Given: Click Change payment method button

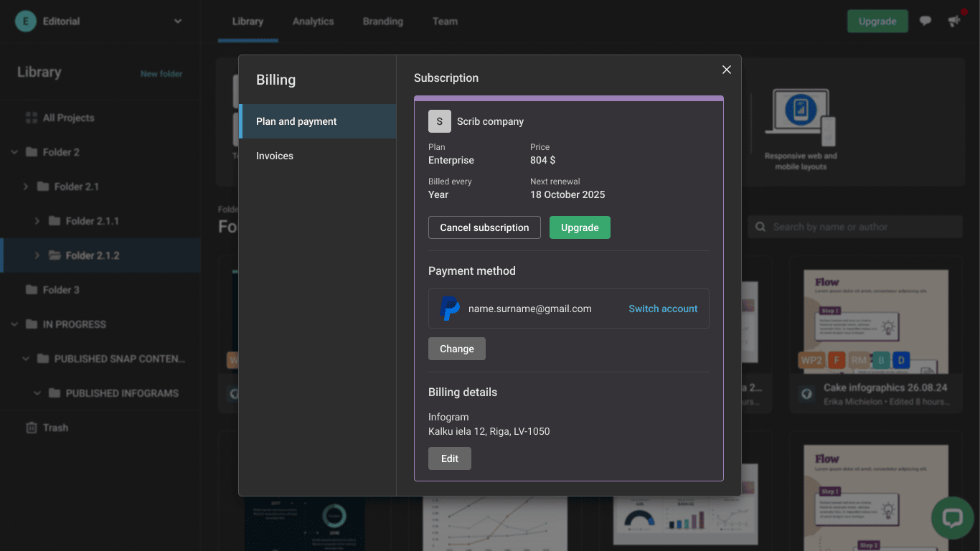Looking at the screenshot, I should (457, 349).
